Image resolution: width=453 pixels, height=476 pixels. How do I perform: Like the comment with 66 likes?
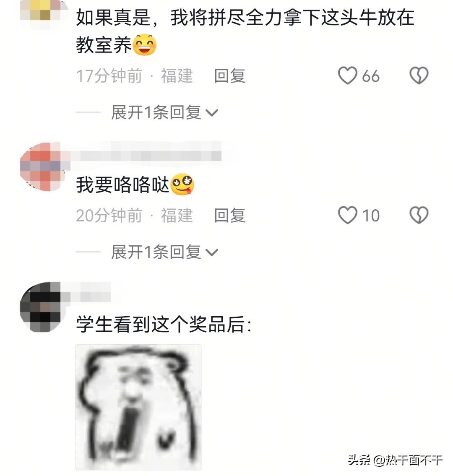point(348,75)
